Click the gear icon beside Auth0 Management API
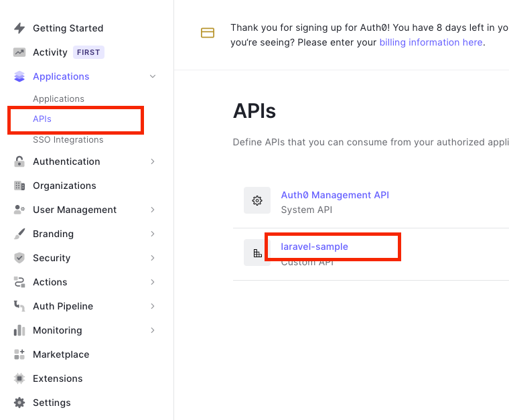 257,200
